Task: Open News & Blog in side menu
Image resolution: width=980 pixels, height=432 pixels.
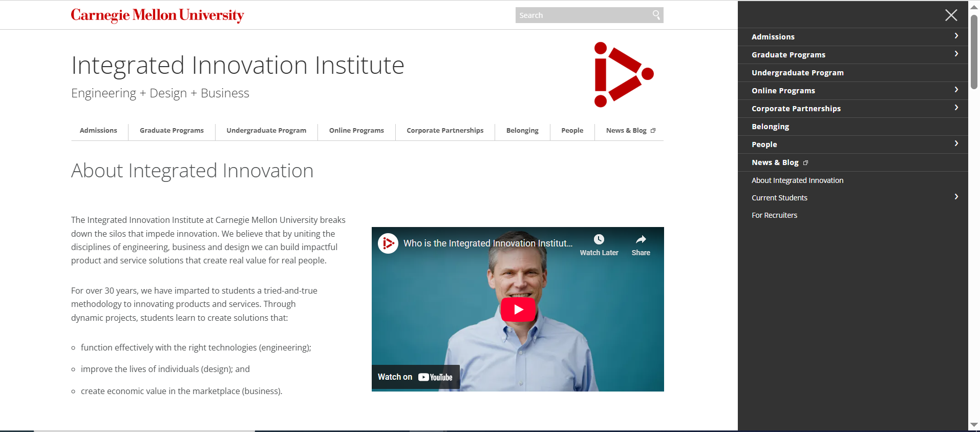Action: [775, 162]
